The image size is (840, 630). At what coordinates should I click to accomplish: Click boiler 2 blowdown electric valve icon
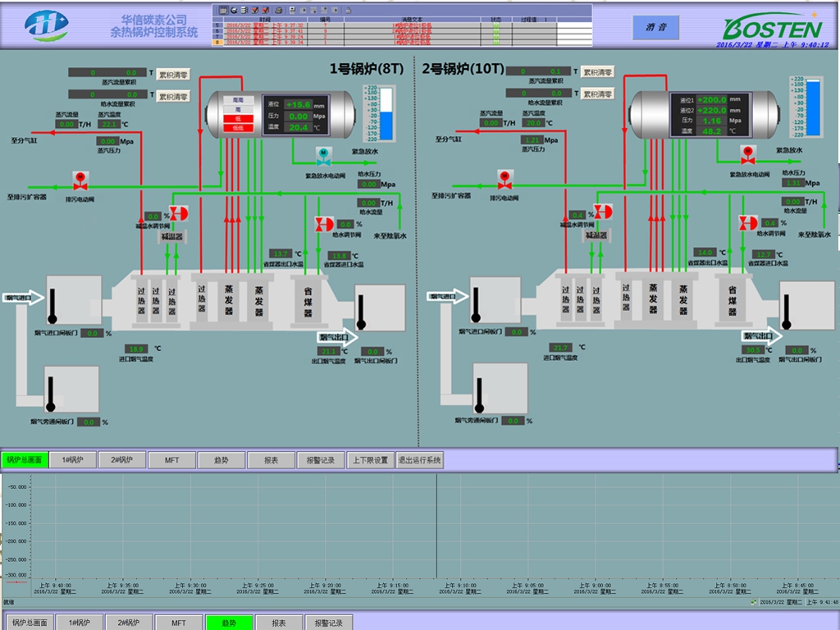(x=504, y=177)
